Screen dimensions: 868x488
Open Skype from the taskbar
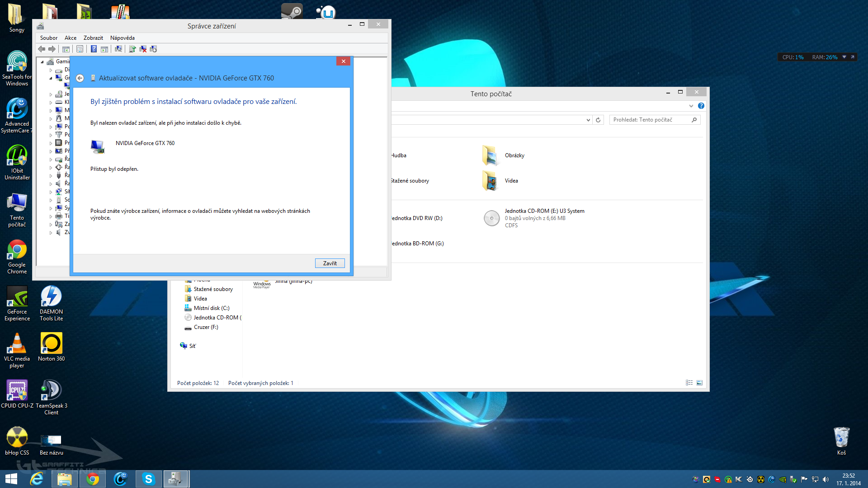tap(148, 479)
